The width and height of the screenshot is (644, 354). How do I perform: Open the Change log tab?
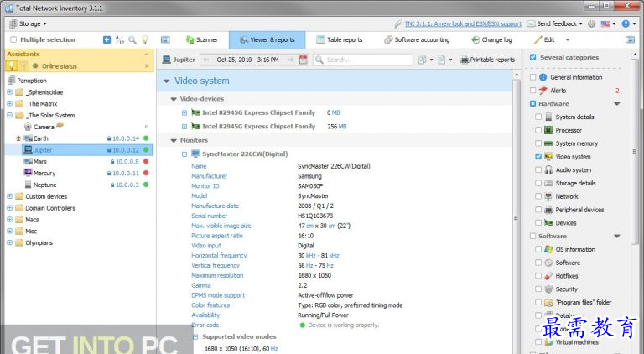(x=491, y=39)
